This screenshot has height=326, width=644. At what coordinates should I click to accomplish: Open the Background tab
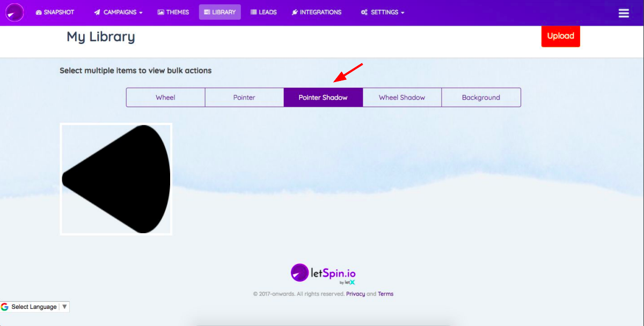click(x=481, y=98)
